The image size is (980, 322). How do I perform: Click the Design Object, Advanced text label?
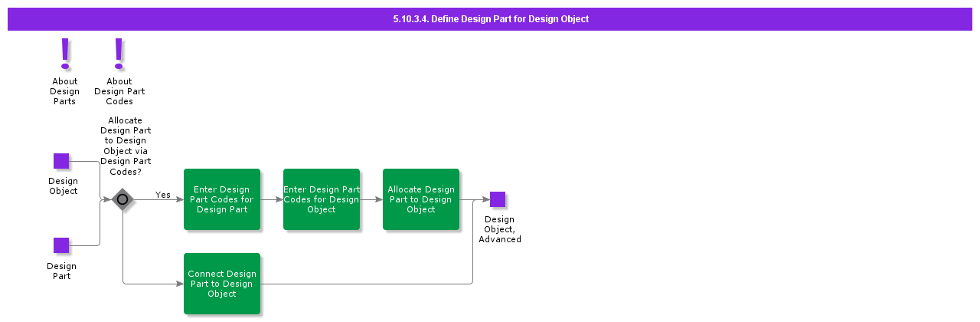500,229
